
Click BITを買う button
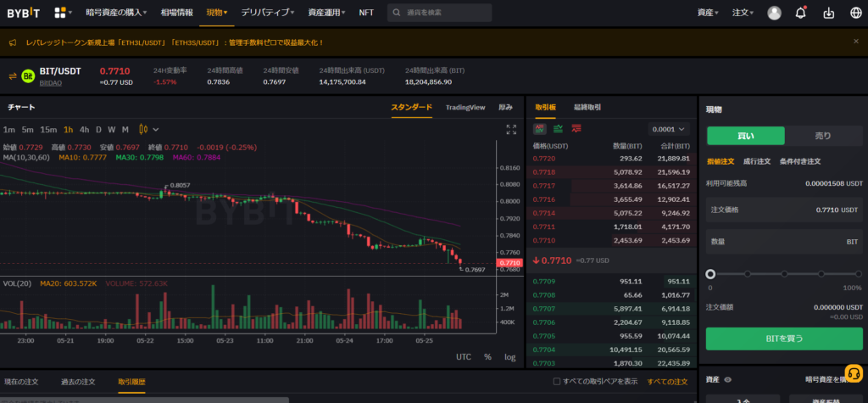tap(784, 339)
